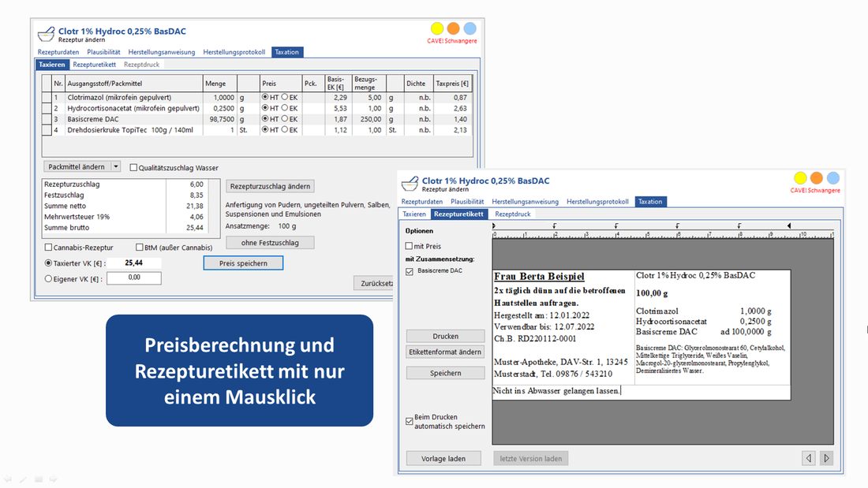Click the ohne Festzuschlag button
This screenshot has width=868, height=488.
pyautogui.click(x=270, y=242)
